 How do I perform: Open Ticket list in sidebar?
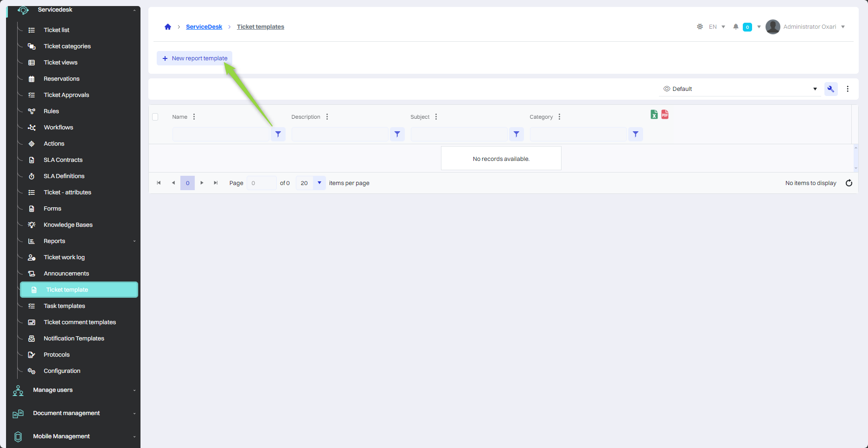click(x=57, y=30)
